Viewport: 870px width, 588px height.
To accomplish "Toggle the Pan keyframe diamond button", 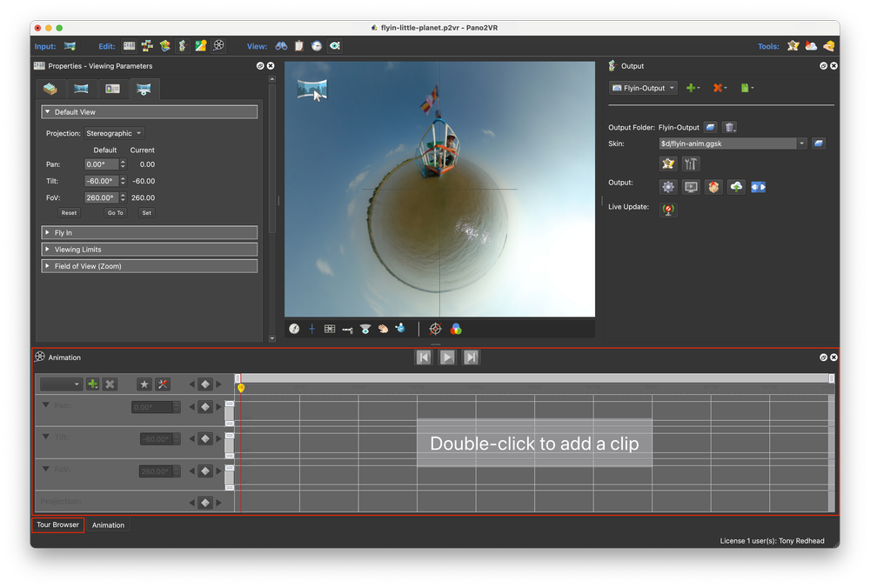I will pyautogui.click(x=204, y=407).
